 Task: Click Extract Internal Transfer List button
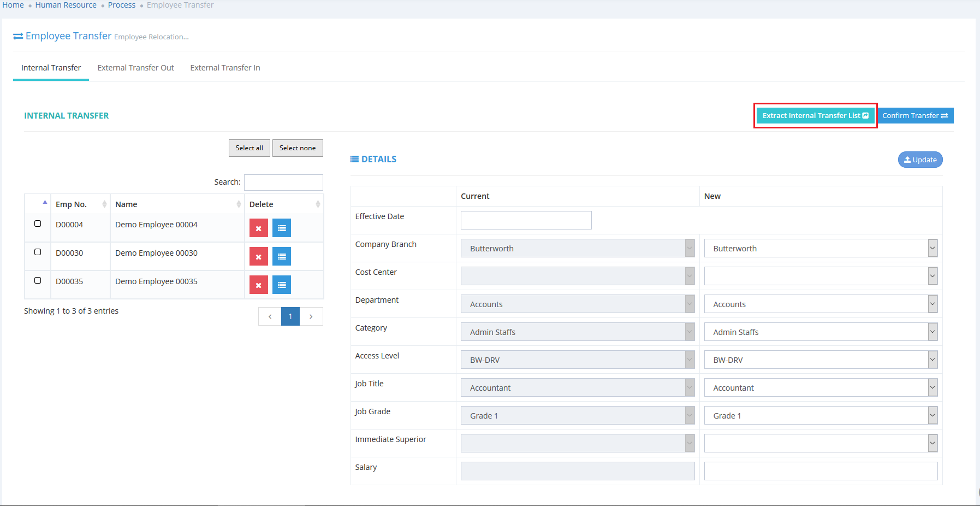pyautogui.click(x=815, y=116)
